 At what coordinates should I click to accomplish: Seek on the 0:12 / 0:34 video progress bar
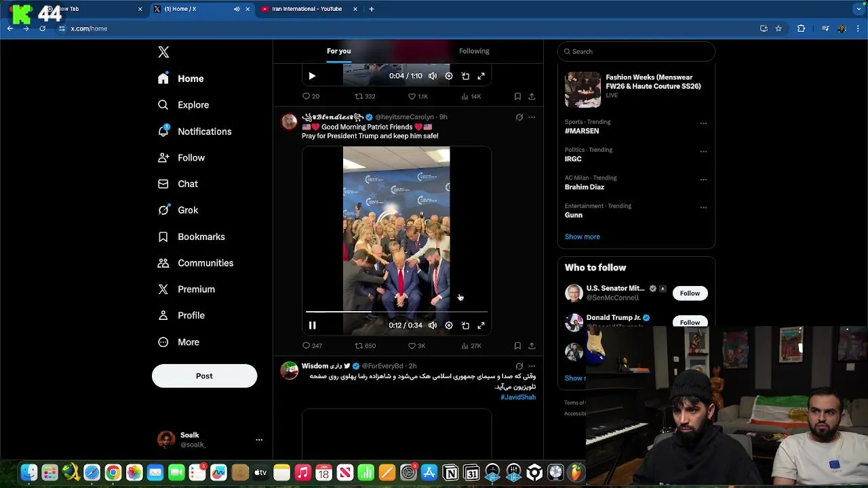[396, 312]
